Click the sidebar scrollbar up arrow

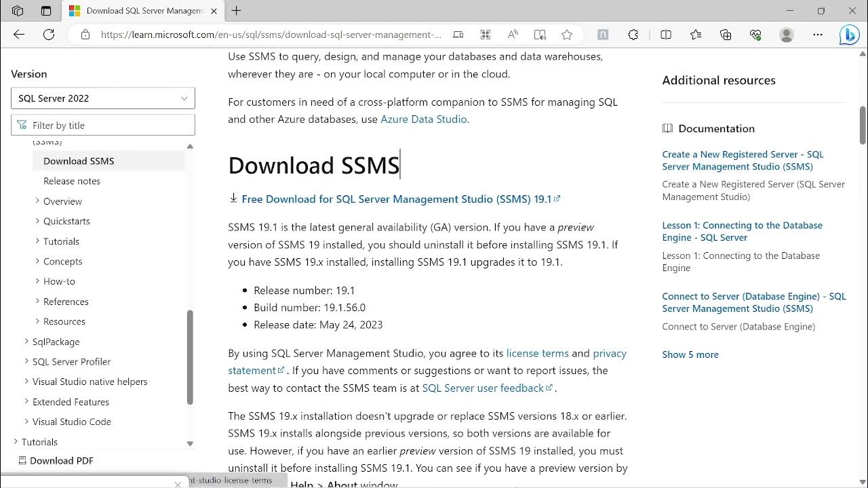(190, 146)
